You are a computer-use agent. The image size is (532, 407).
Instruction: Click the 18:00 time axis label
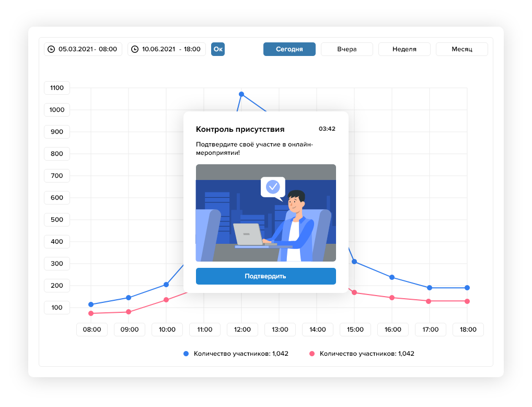(x=468, y=330)
